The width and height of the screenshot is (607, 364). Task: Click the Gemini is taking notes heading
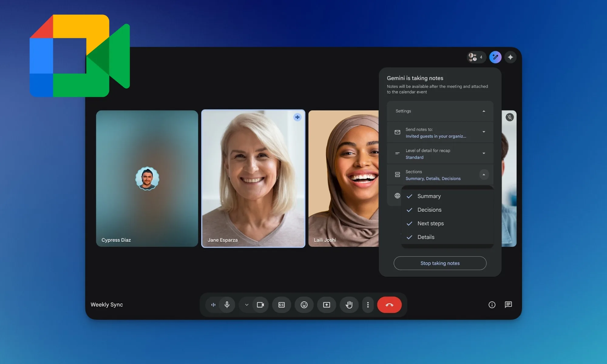click(x=415, y=78)
